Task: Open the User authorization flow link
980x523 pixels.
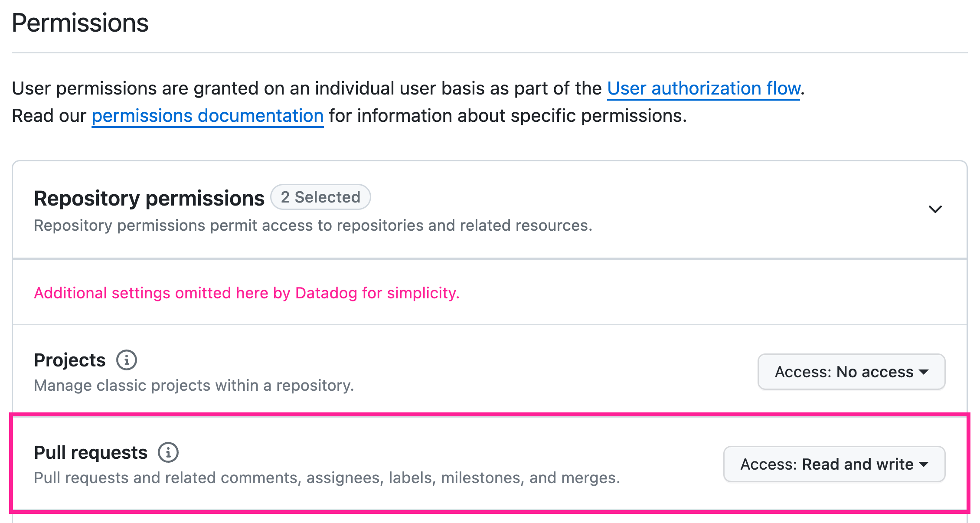Action: [703, 88]
